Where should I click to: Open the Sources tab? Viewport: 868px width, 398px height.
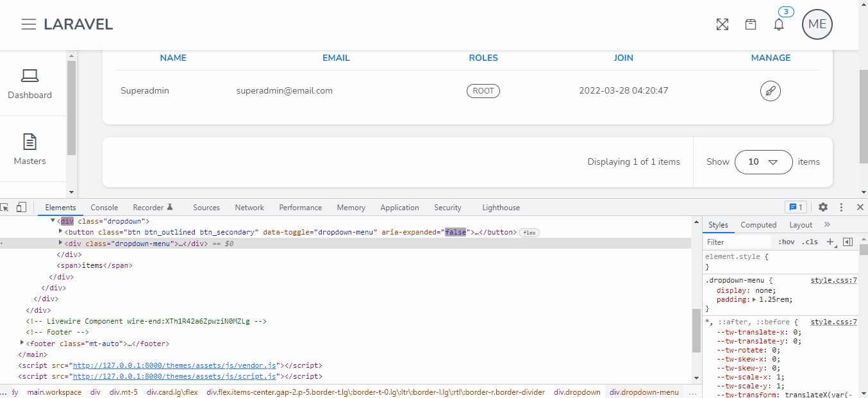[206, 208]
